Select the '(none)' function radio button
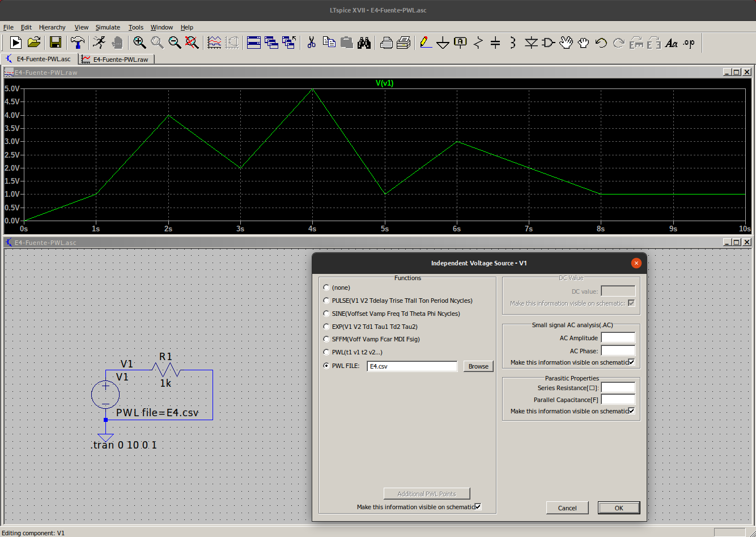This screenshot has height=537, width=756. click(x=326, y=287)
